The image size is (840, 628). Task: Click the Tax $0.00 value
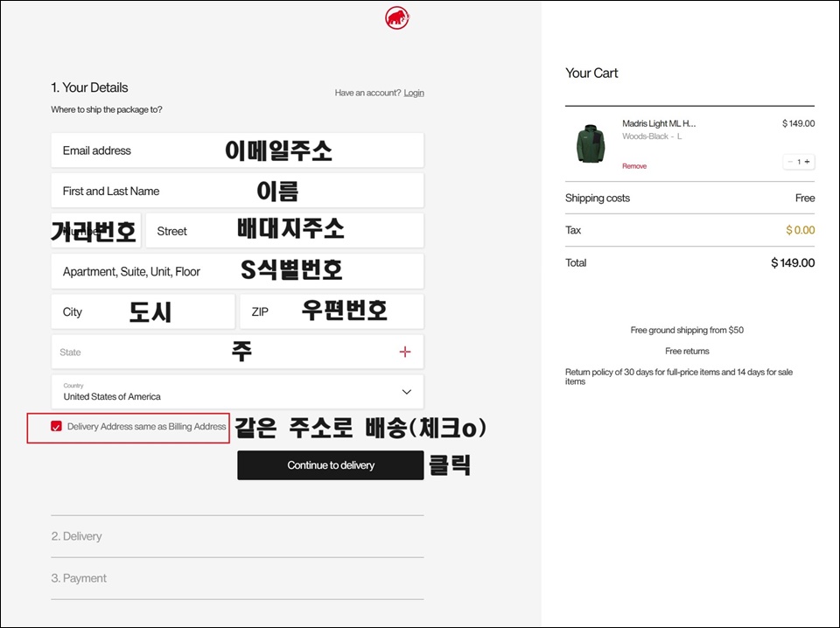(801, 230)
